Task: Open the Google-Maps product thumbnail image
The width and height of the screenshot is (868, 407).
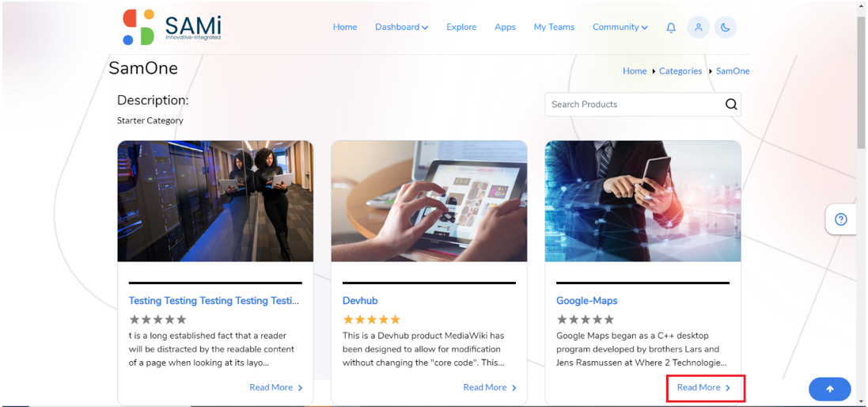Action: point(642,201)
